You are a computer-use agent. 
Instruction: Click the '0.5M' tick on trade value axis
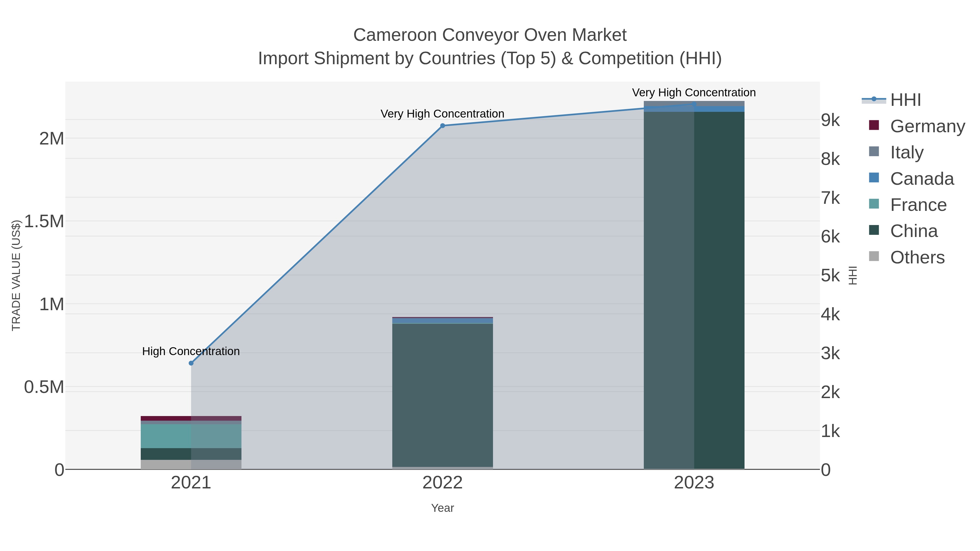(x=44, y=387)
